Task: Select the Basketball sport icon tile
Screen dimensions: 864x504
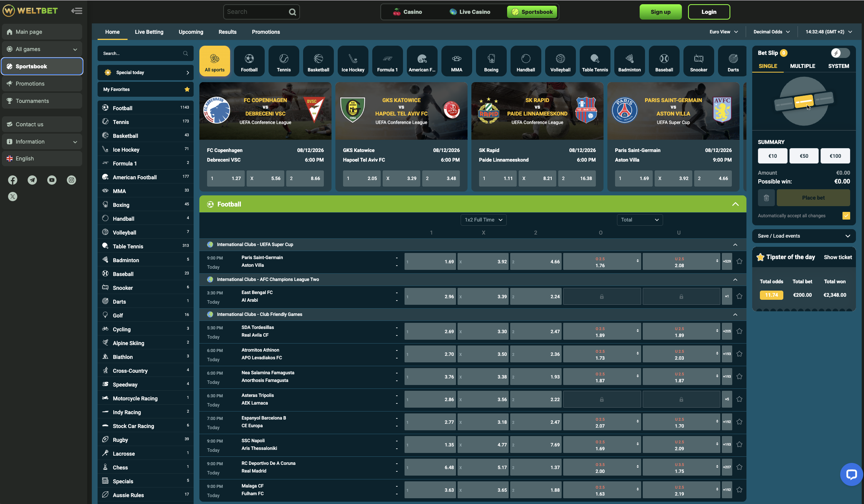Action: coord(318,61)
